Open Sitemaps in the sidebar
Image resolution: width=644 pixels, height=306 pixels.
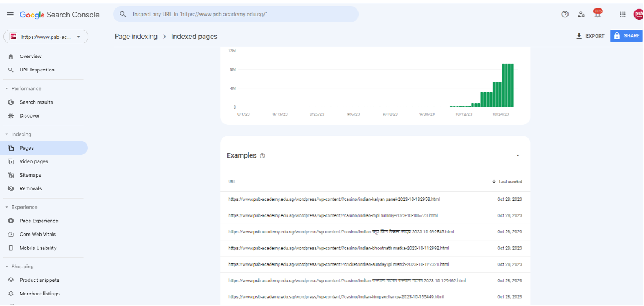30,175
